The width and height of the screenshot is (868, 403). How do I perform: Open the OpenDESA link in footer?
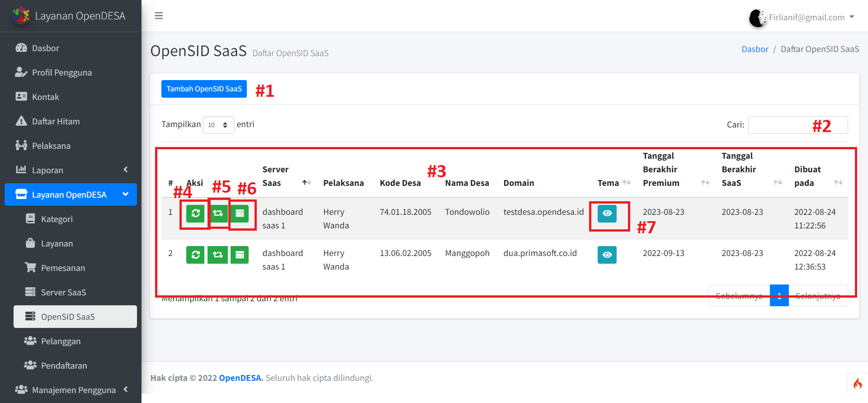241,378
